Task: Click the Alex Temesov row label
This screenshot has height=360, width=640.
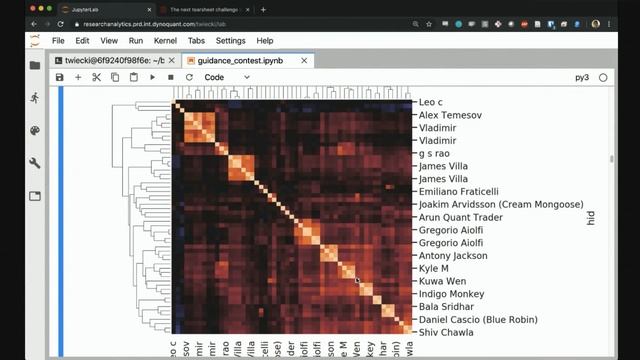Action: (450, 115)
